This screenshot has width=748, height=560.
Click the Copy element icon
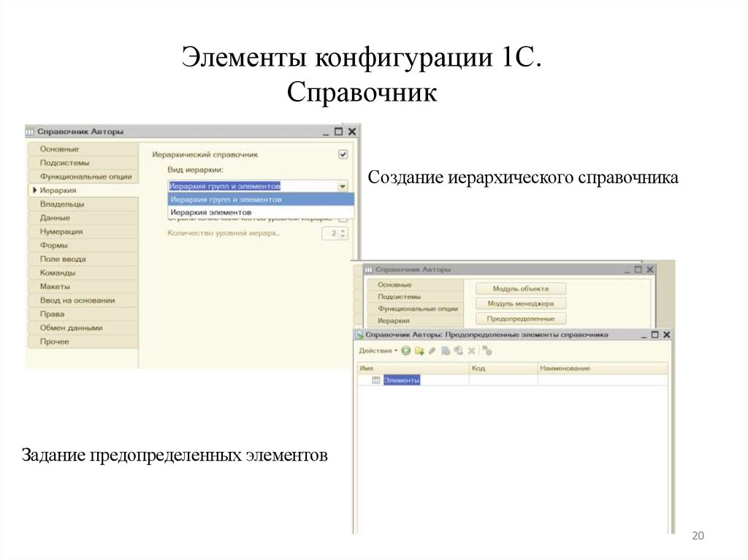pyautogui.click(x=446, y=351)
